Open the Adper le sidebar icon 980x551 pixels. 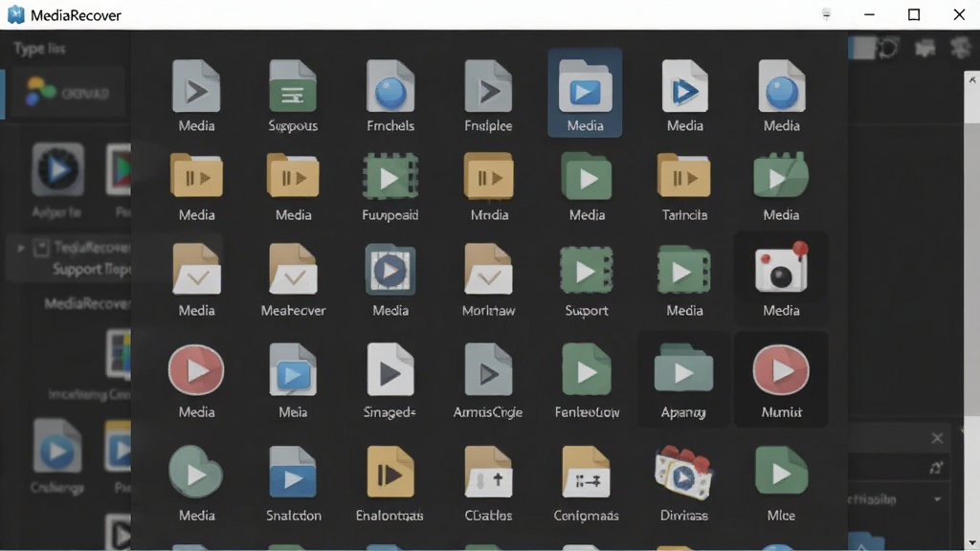click(x=57, y=170)
